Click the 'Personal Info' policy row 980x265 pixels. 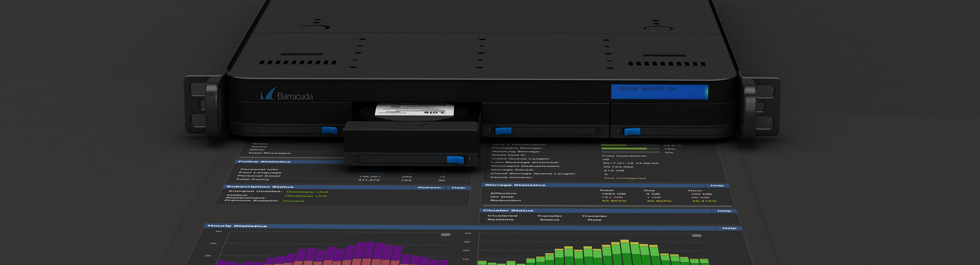259,169
